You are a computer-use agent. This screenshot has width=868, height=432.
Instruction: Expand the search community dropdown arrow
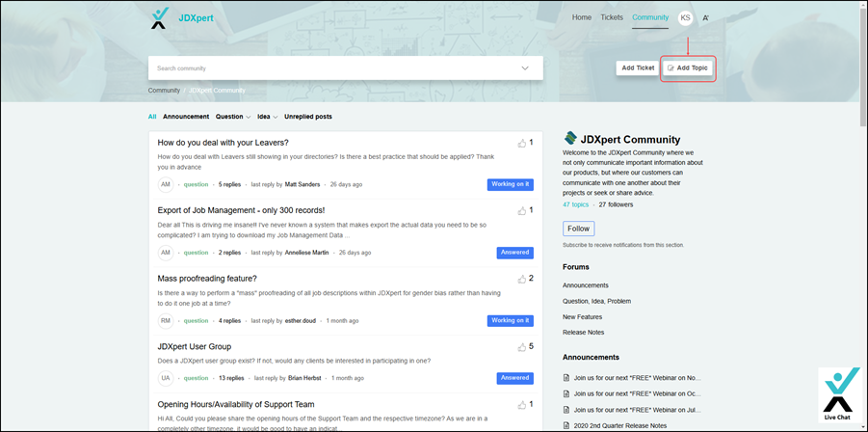(x=525, y=68)
